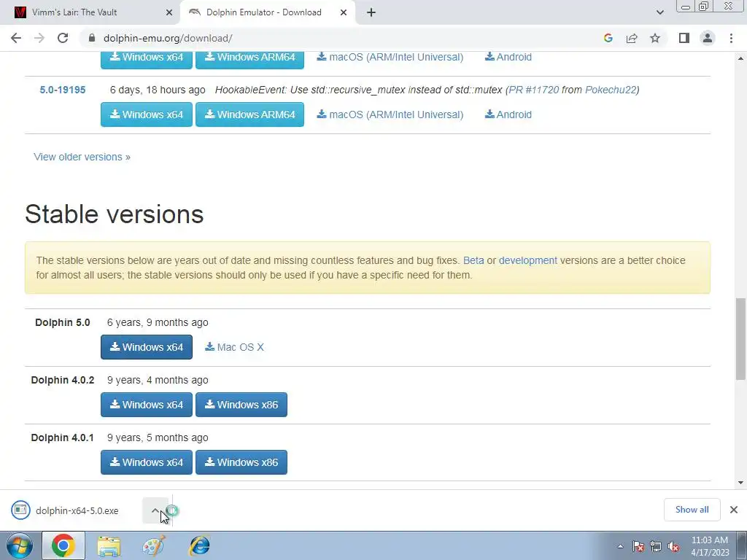Image resolution: width=747 pixels, height=560 pixels.
Task: Click View older versions link
Action: [x=82, y=157]
